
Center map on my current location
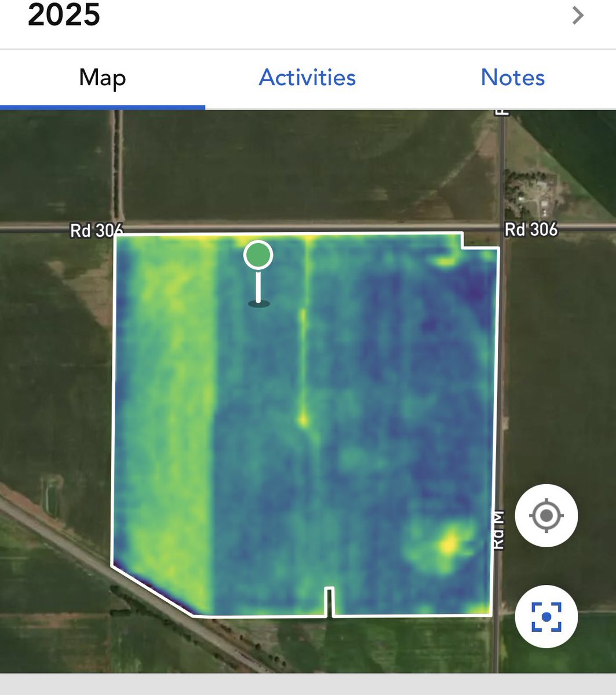[x=546, y=515]
